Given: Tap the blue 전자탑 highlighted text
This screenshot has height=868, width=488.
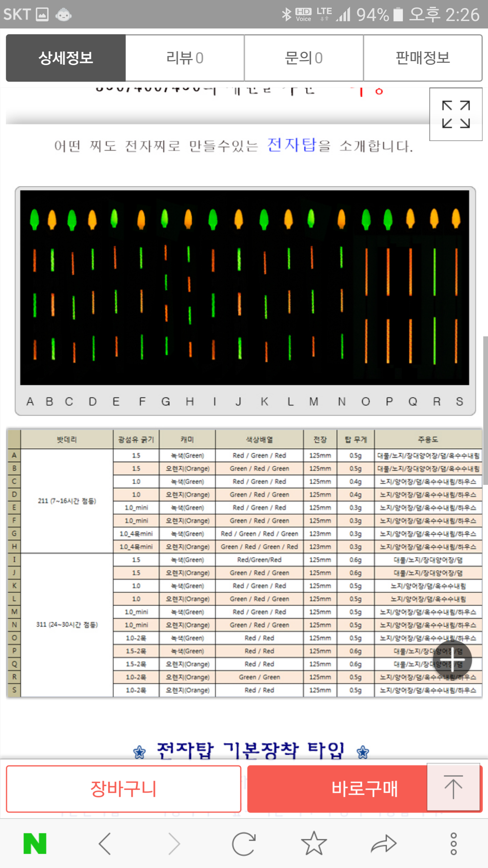Looking at the screenshot, I should coord(291,145).
